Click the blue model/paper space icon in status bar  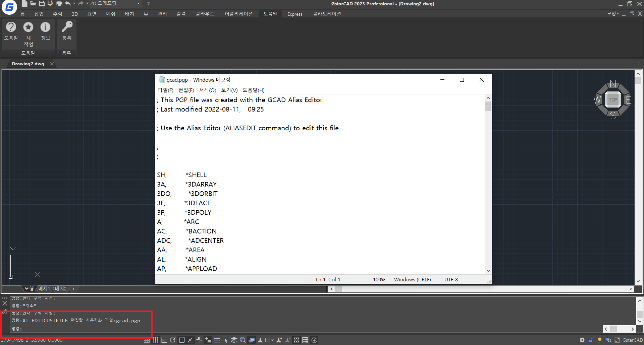tap(252, 340)
